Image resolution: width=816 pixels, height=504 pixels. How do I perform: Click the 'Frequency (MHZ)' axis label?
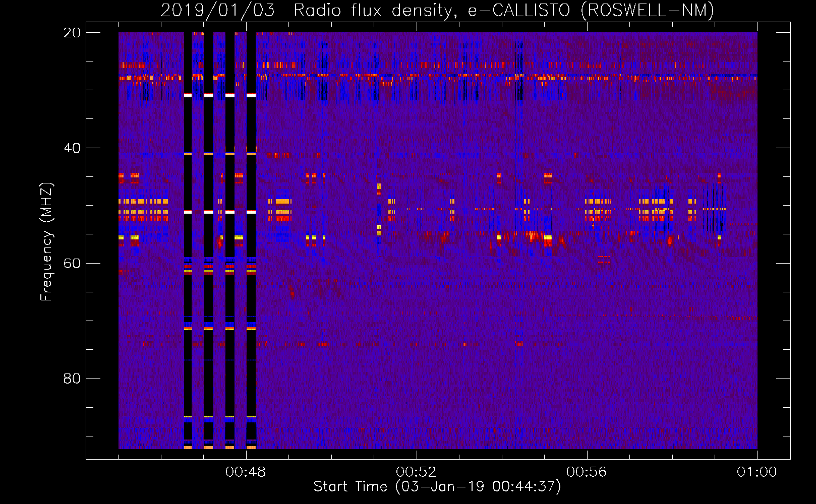[46, 242]
